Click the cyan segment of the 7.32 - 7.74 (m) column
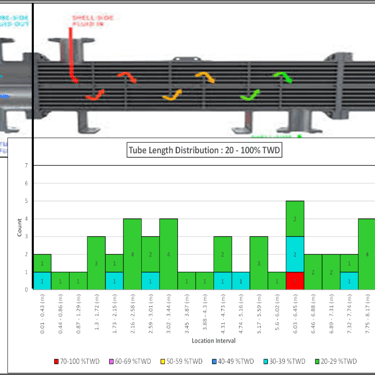The image size is (375, 375). coord(349,281)
